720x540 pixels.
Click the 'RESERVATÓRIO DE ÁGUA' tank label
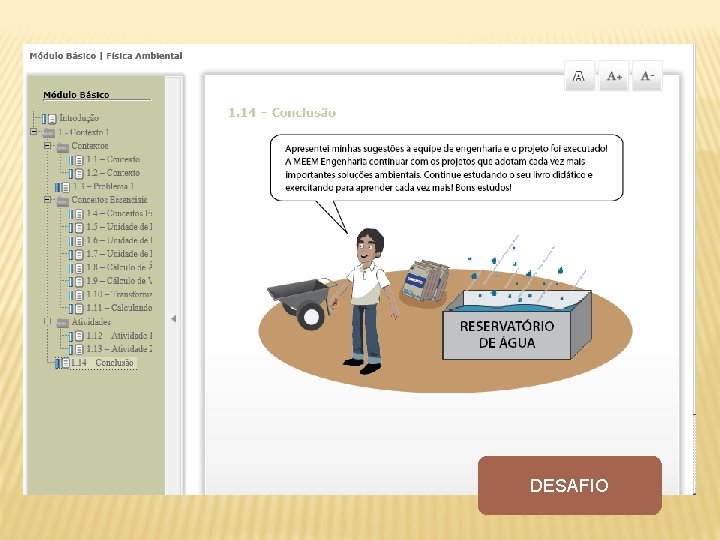tap(507, 334)
